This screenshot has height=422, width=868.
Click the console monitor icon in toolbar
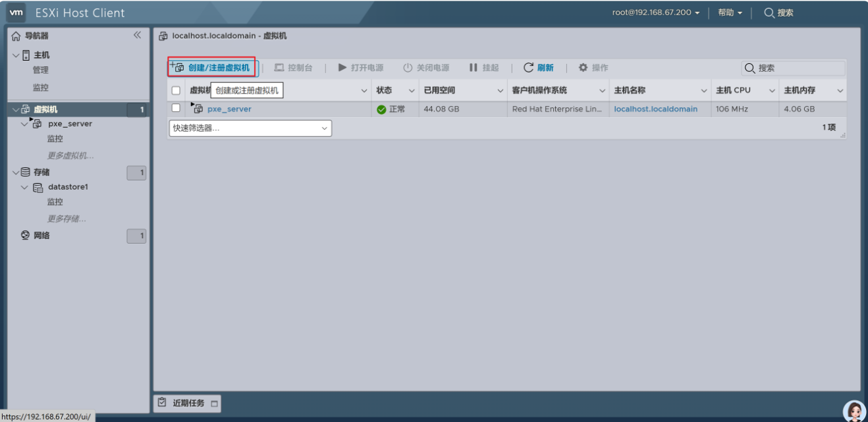(x=279, y=68)
